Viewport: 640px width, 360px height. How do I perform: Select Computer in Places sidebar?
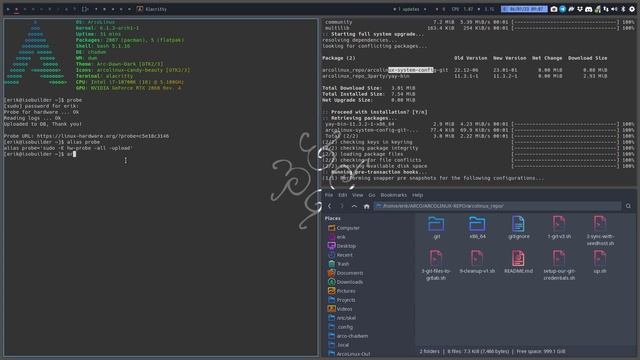[343, 228]
